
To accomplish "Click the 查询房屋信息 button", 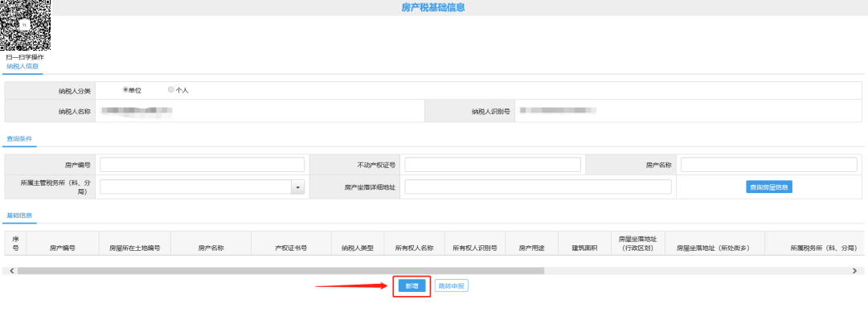I will click(769, 187).
